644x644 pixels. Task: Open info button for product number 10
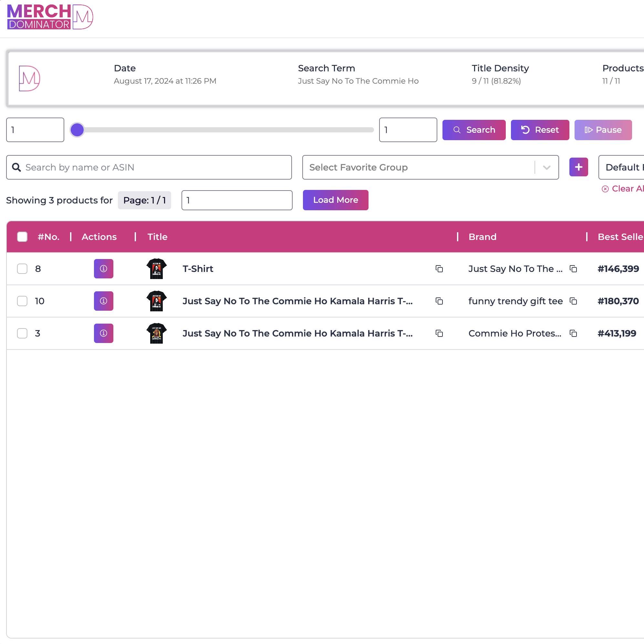103,301
